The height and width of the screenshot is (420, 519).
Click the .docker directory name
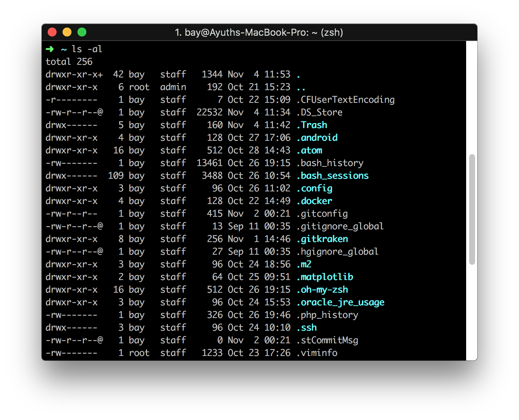(315, 201)
